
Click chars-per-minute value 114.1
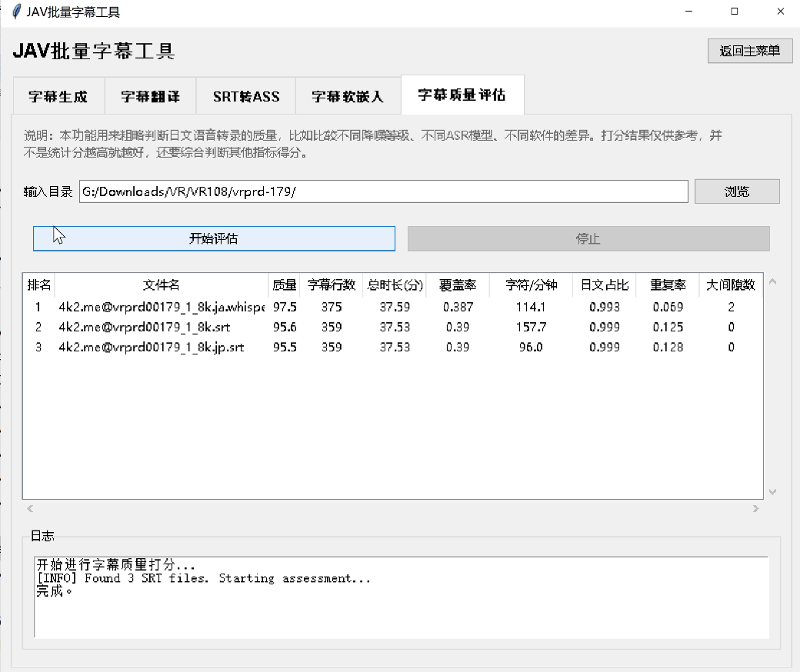tap(531, 307)
